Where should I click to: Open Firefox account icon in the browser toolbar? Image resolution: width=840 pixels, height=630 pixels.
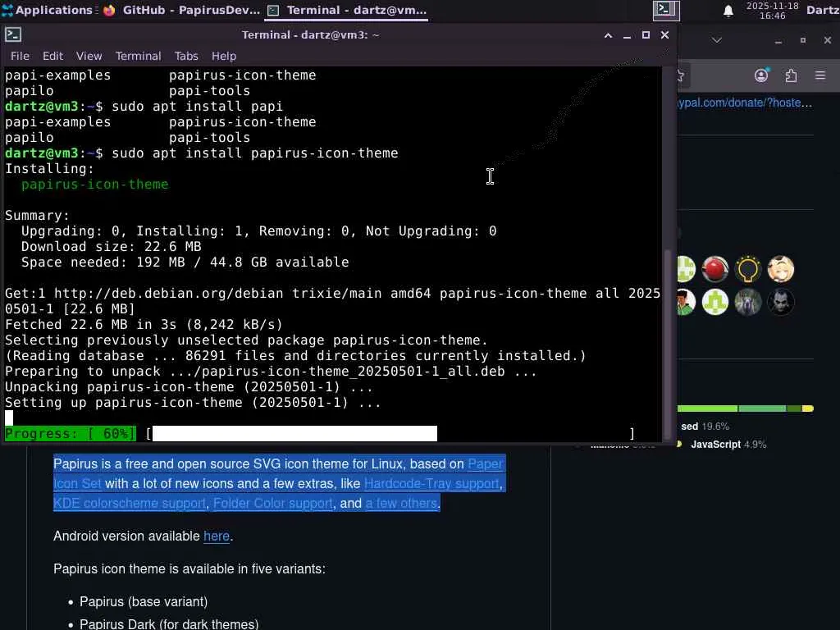[761, 75]
